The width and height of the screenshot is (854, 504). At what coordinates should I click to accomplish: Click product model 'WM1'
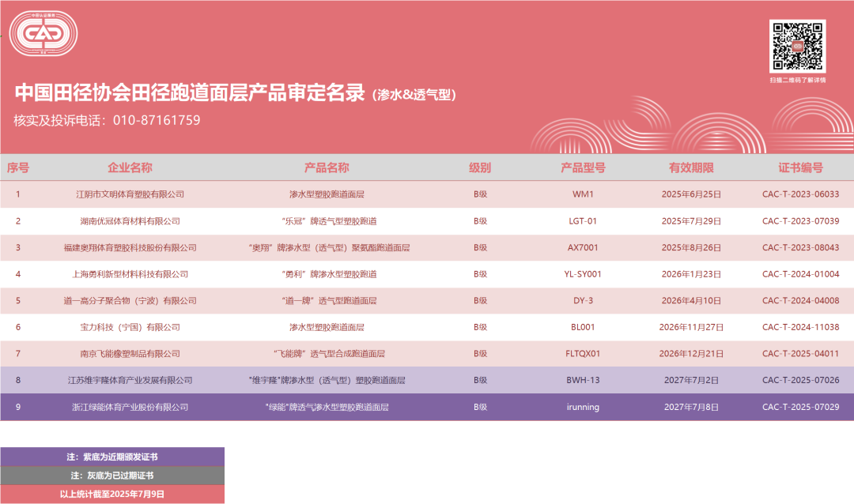coord(583,194)
